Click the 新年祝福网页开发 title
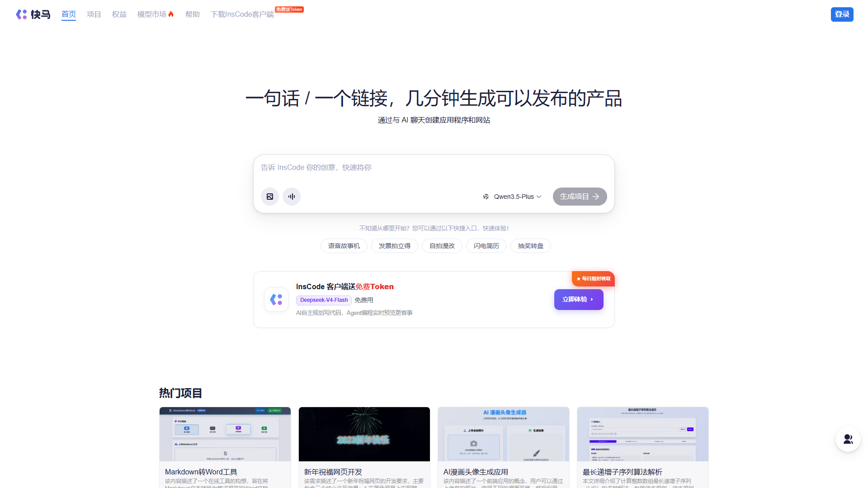This screenshot has width=868, height=488. coord(333,472)
